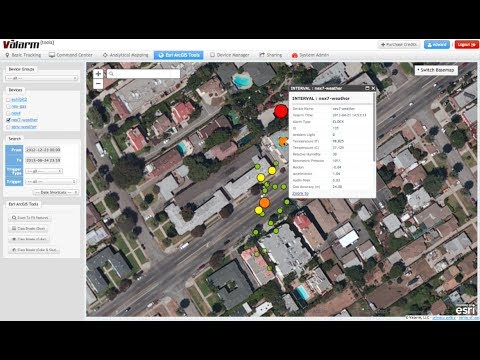Screen dimensions: 480x360
Task: Click the Class Breaks (Color & Size) button
Action: click(x=34, y=250)
